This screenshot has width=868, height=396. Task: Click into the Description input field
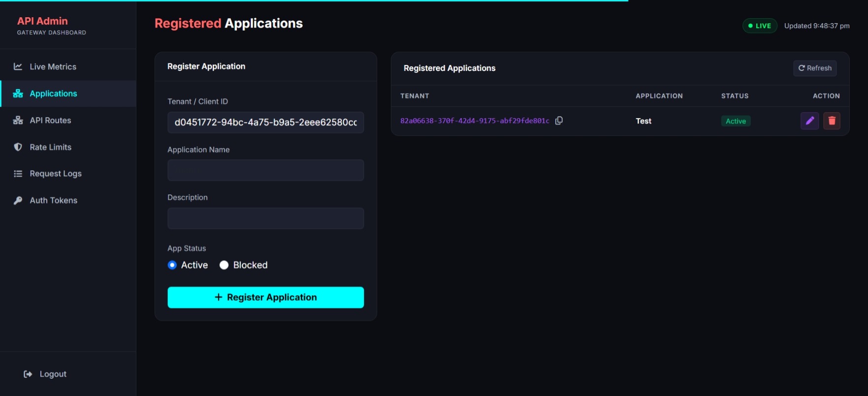265,218
